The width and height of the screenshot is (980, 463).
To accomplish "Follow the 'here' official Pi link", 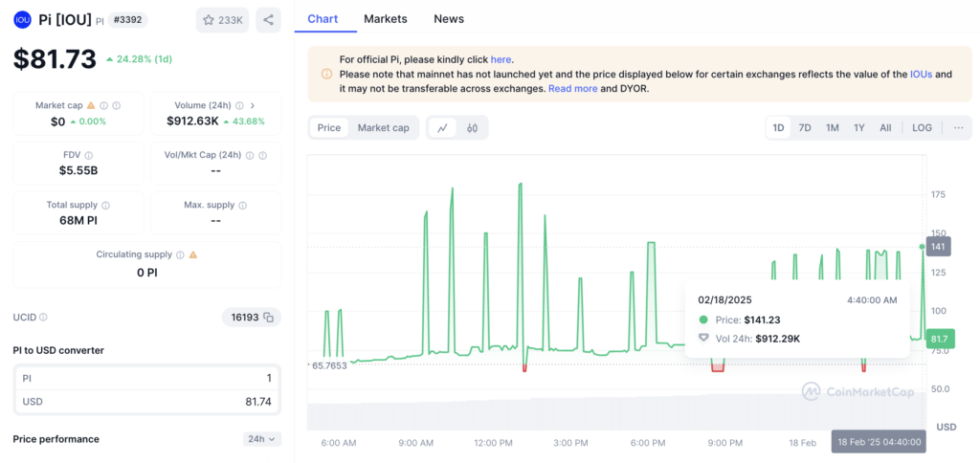I will coord(501,60).
